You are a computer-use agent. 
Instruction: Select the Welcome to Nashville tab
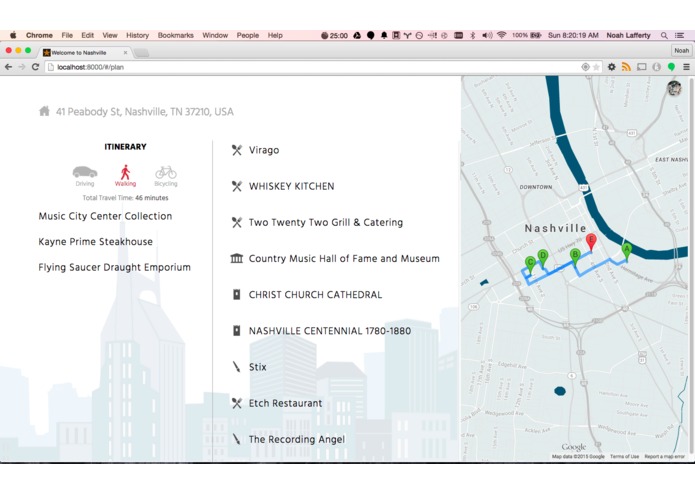(x=84, y=52)
